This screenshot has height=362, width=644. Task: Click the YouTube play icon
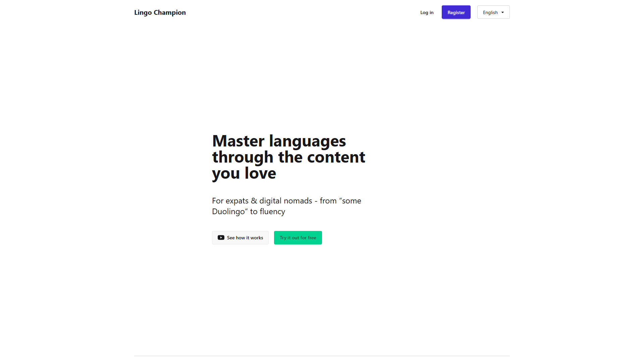coord(221,238)
